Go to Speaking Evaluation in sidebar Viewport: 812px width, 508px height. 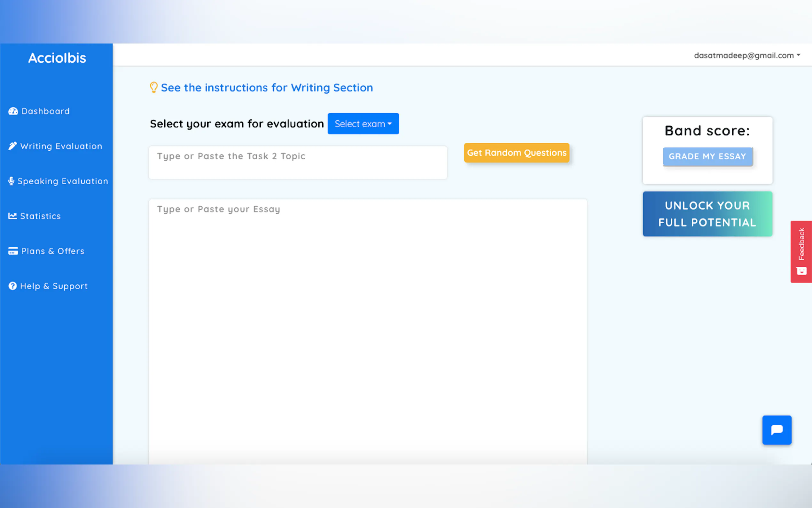62,181
